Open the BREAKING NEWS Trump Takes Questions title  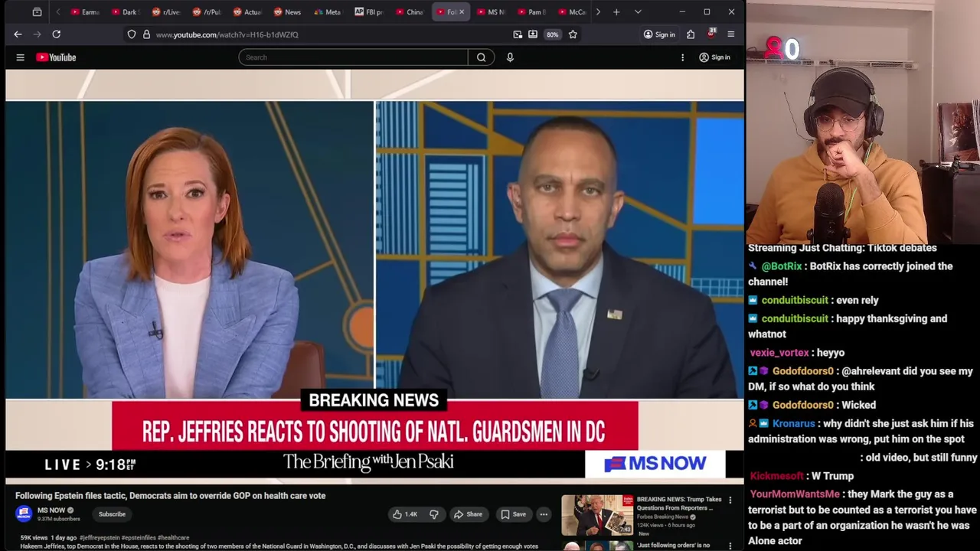[x=679, y=504]
